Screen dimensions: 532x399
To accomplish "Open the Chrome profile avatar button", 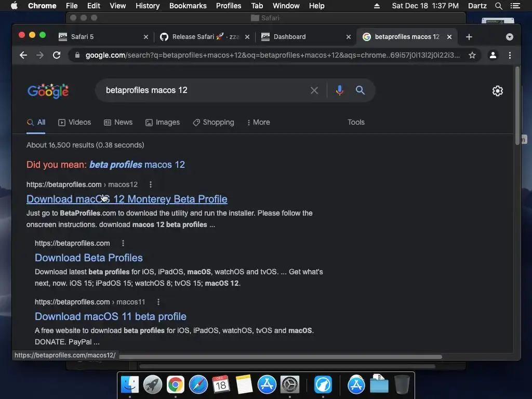I will click(493, 55).
